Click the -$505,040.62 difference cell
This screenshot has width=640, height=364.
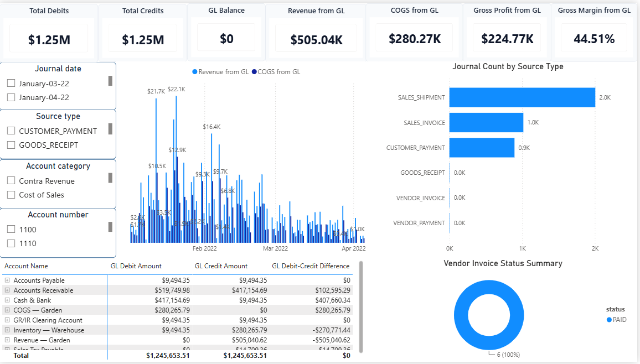[331, 340]
